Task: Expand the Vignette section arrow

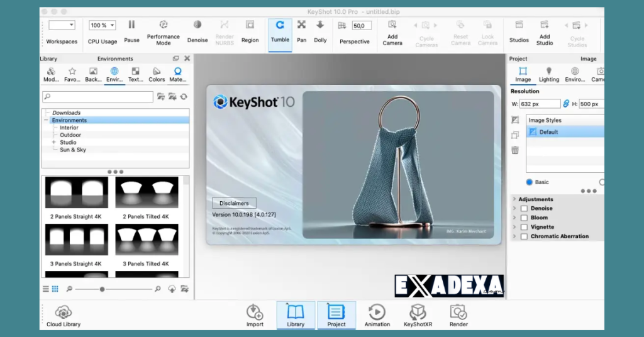Action: (514, 226)
